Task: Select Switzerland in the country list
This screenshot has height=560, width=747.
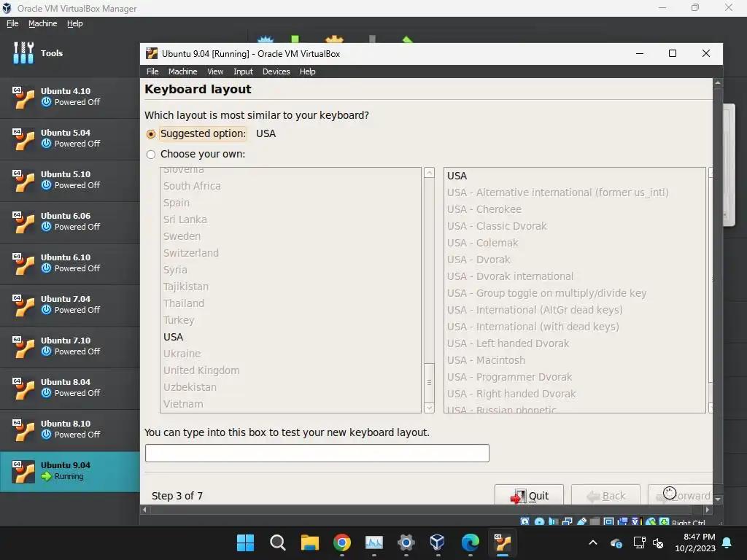Action: [x=191, y=253]
